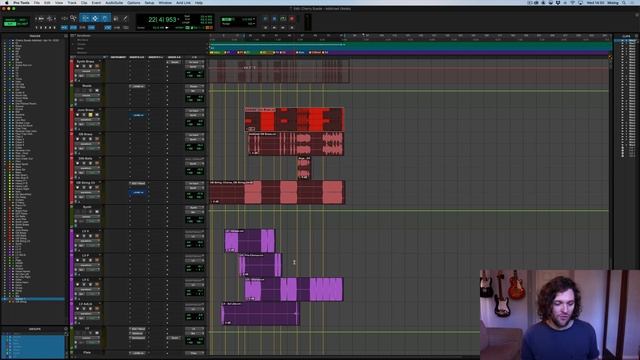Solo the OB String Ch track
The width and height of the screenshot is (640, 360).
pyautogui.click(x=90, y=187)
